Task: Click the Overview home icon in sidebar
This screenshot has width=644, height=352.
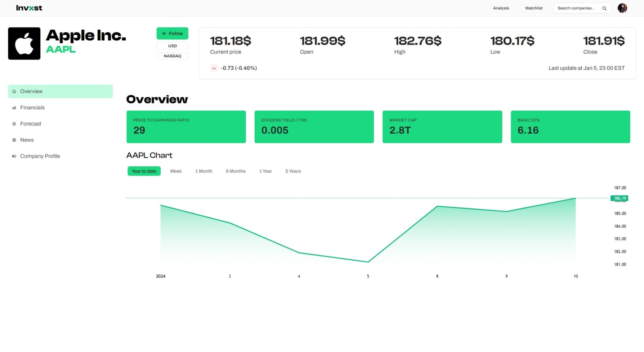Action: [x=14, y=92]
